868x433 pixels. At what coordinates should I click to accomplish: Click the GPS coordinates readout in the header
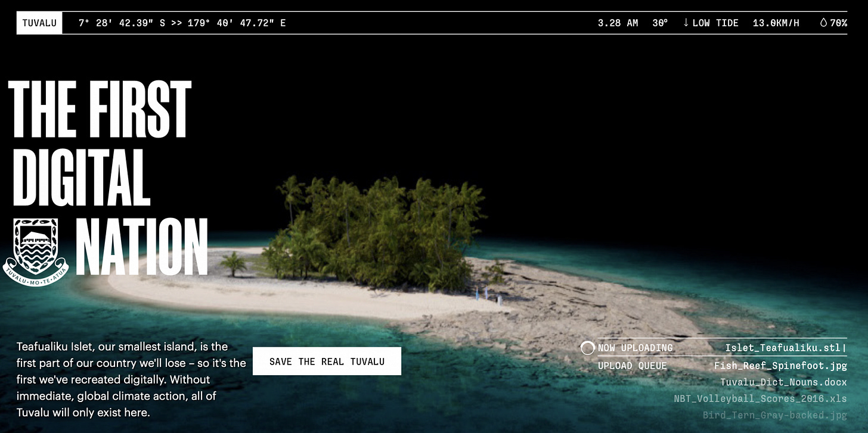pos(181,23)
